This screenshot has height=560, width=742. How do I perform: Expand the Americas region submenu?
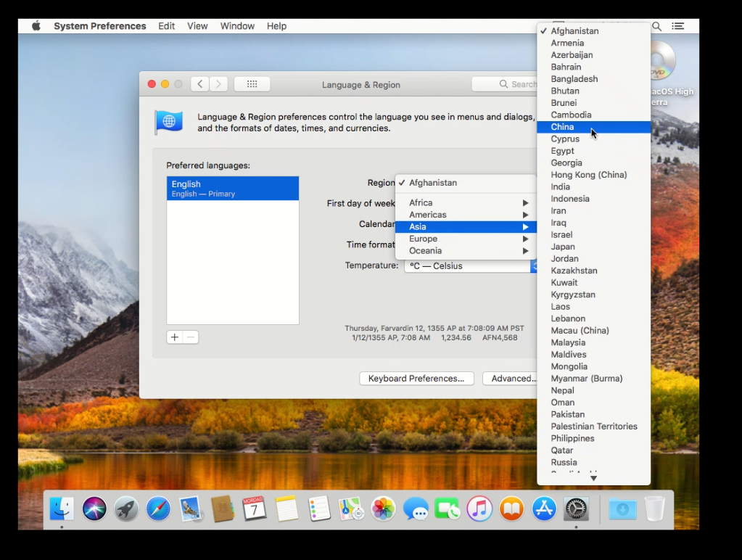tap(466, 215)
